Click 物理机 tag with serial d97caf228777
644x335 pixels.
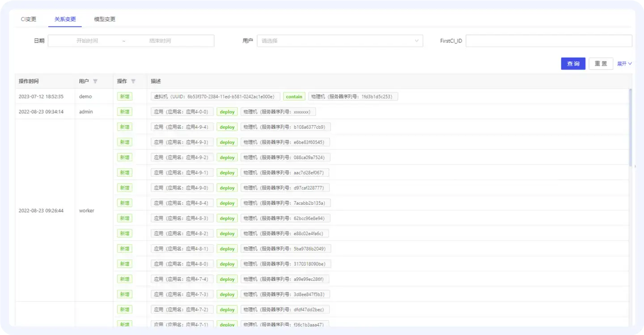[x=285, y=188]
